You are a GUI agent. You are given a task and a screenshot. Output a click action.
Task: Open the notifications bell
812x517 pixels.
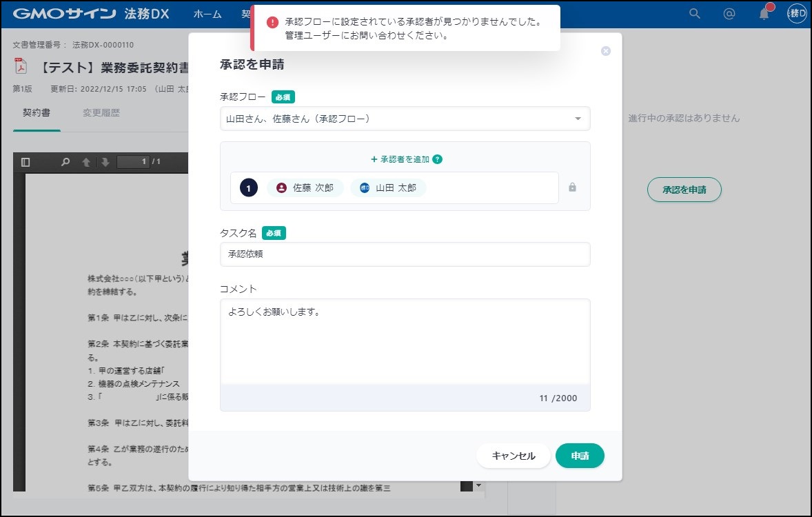click(764, 14)
